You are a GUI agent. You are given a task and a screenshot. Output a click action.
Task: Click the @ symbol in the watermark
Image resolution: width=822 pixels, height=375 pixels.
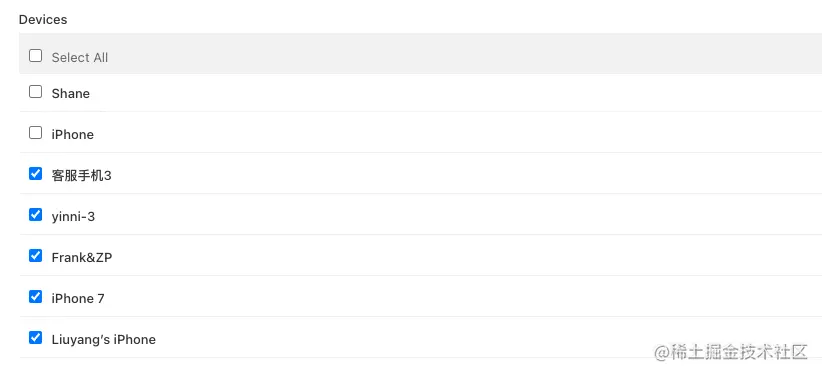[x=662, y=353]
